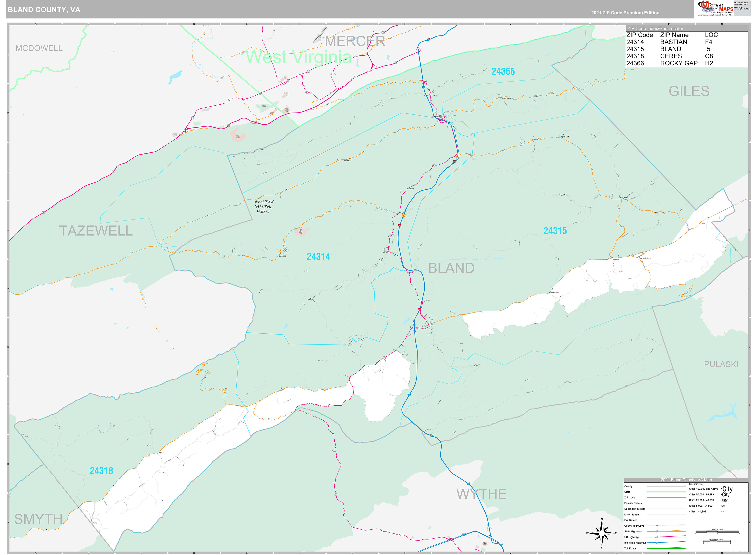756x555 pixels.
Task: Expand the Cities and Towns legend section
Action: click(x=696, y=484)
